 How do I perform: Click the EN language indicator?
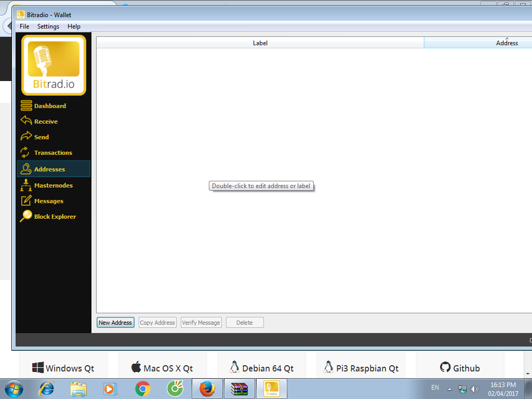pos(435,388)
